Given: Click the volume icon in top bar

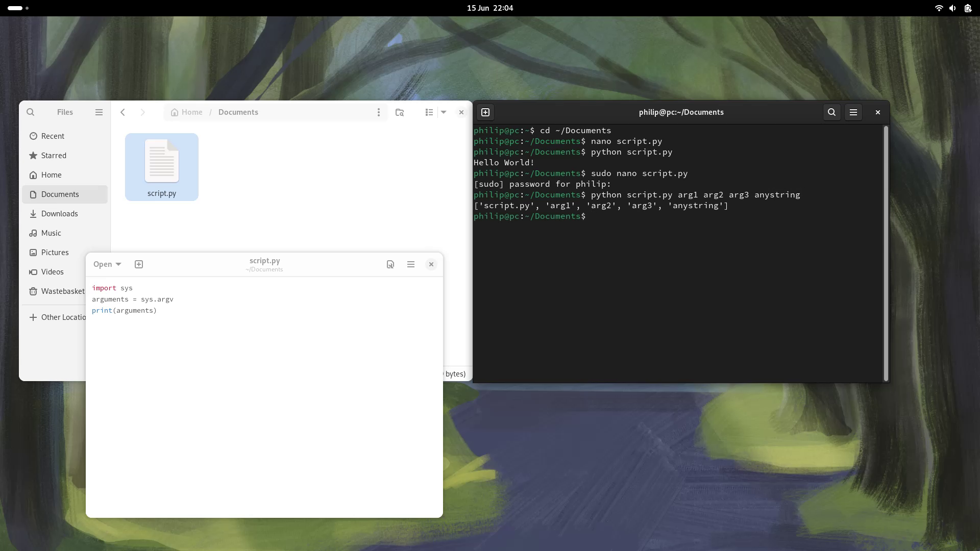Looking at the screenshot, I should [952, 8].
